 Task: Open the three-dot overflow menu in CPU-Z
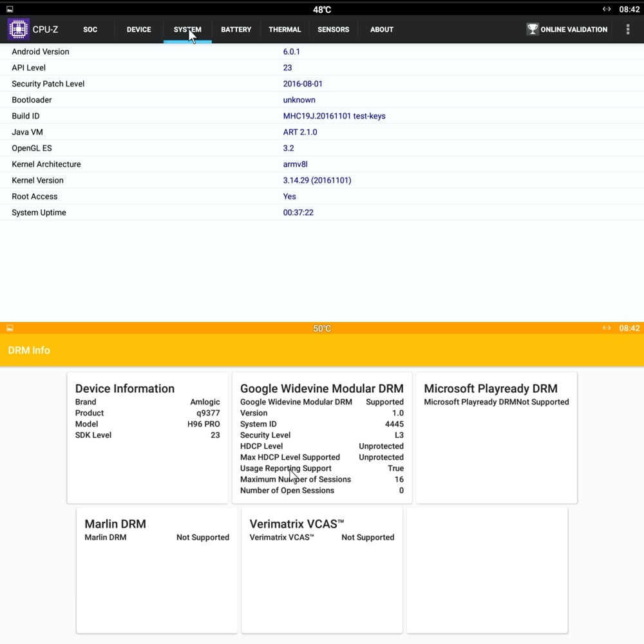click(627, 29)
